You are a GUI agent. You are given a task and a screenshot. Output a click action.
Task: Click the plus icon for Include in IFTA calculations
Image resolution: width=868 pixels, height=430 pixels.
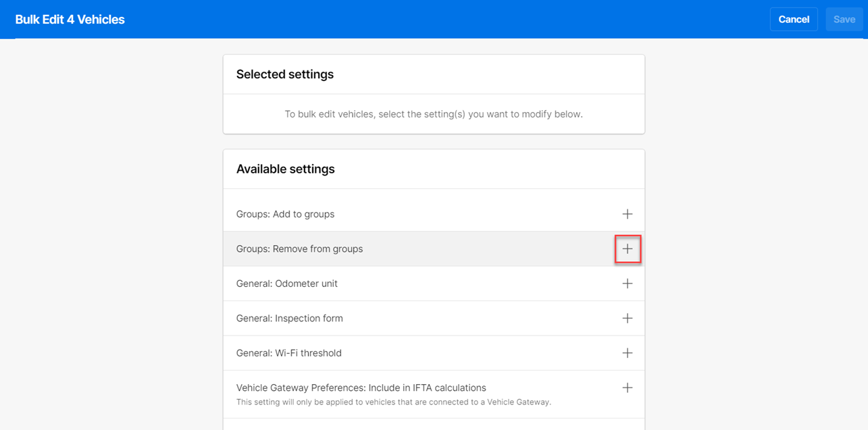pos(628,387)
